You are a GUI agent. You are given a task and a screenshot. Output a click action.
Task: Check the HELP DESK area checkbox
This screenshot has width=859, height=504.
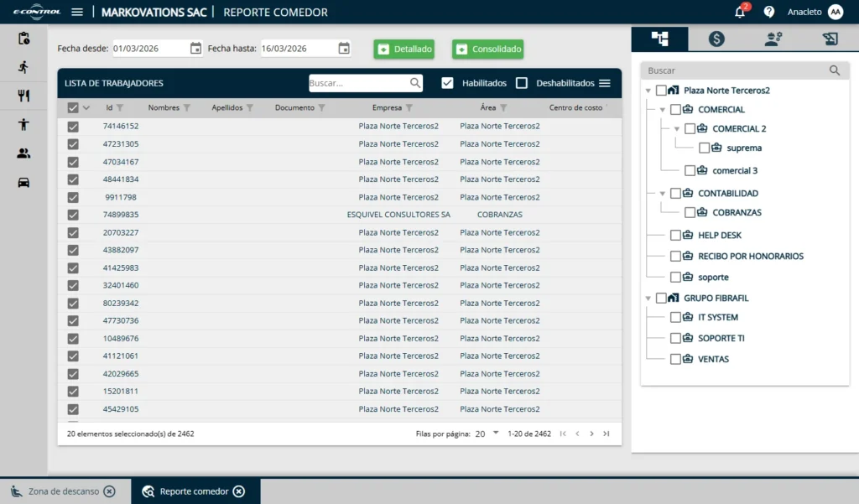pos(675,236)
